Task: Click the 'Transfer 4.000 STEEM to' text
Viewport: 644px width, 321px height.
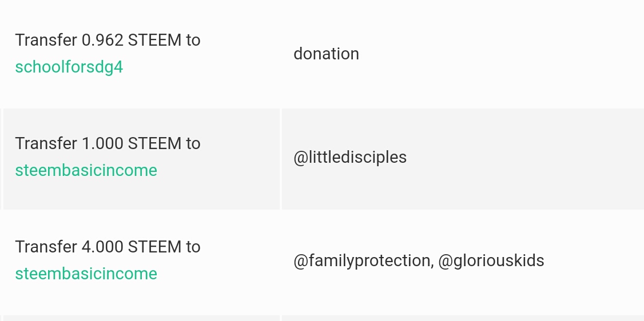Action: coord(108,247)
